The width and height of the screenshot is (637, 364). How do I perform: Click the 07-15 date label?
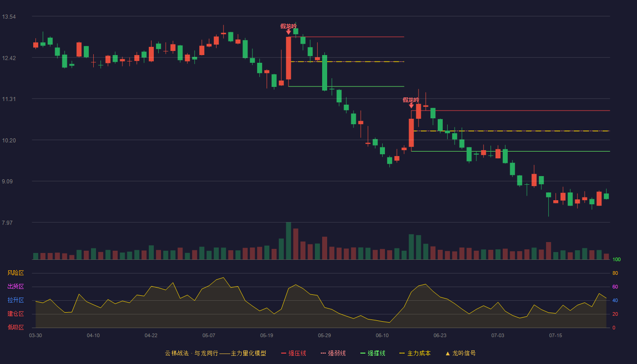(556, 335)
